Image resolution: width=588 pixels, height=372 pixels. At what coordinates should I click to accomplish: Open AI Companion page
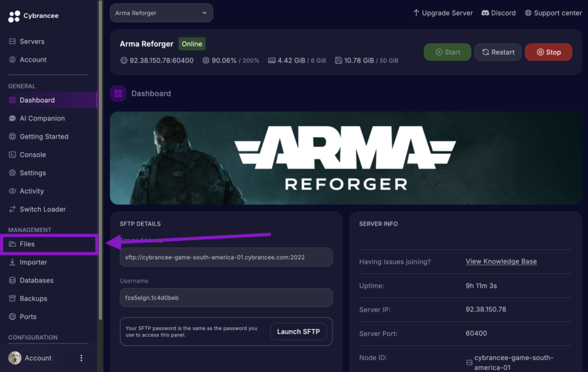click(x=42, y=118)
